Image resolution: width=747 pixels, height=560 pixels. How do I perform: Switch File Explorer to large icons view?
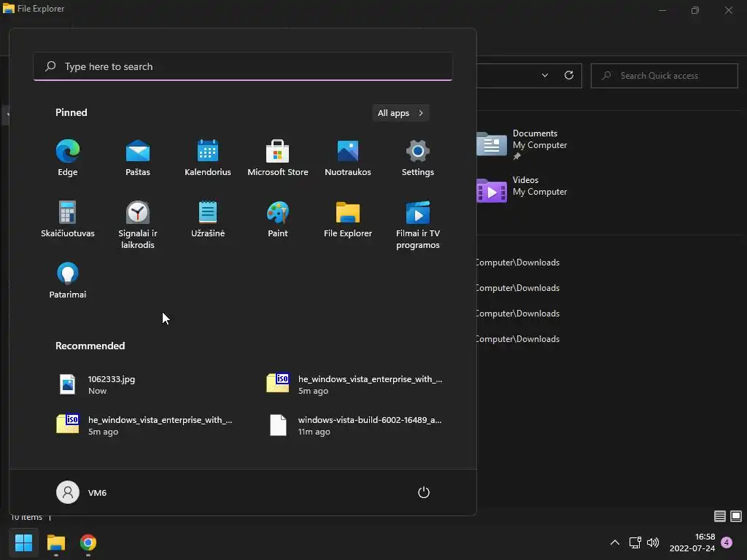(736, 516)
